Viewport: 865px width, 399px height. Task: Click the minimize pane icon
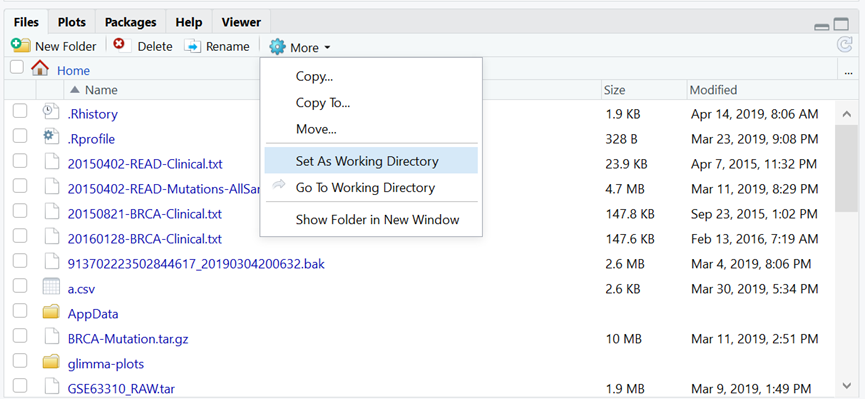tap(822, 26)
